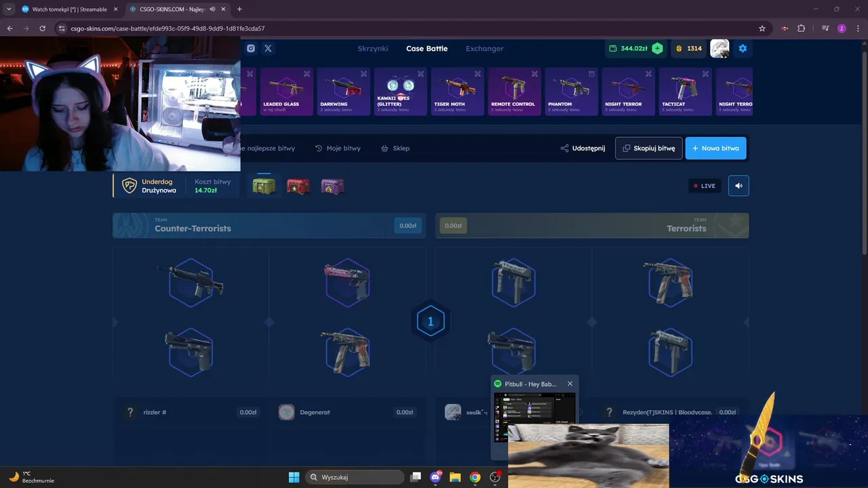868x488 pixels.
Task: Open Chrome from the taskbar
Action: click(x=475, y=477)
